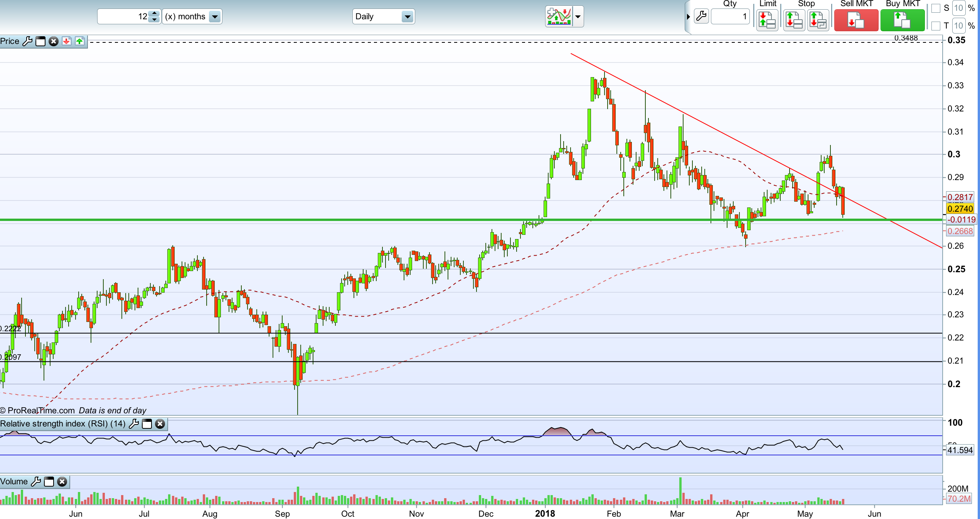The height and width of the screenshot is (519, 980).
Task: Toggle the Volume panel window icon
Action: coord(49,482)
